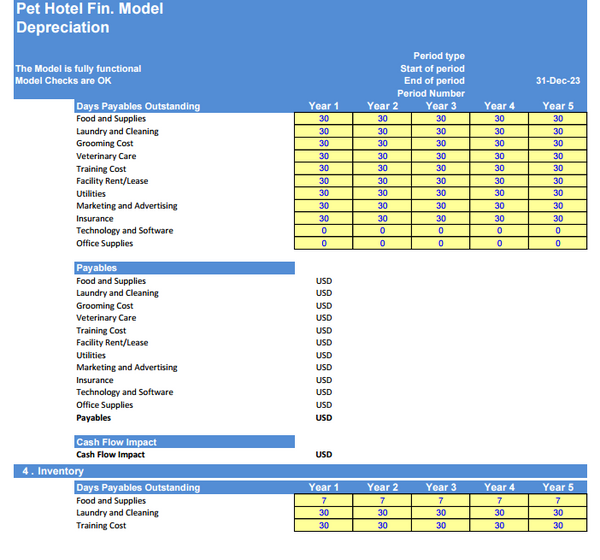Select the USD cell for Veterinary Care payables
Image resolution: width=600 pixels, height=560 pixels.
323,318
